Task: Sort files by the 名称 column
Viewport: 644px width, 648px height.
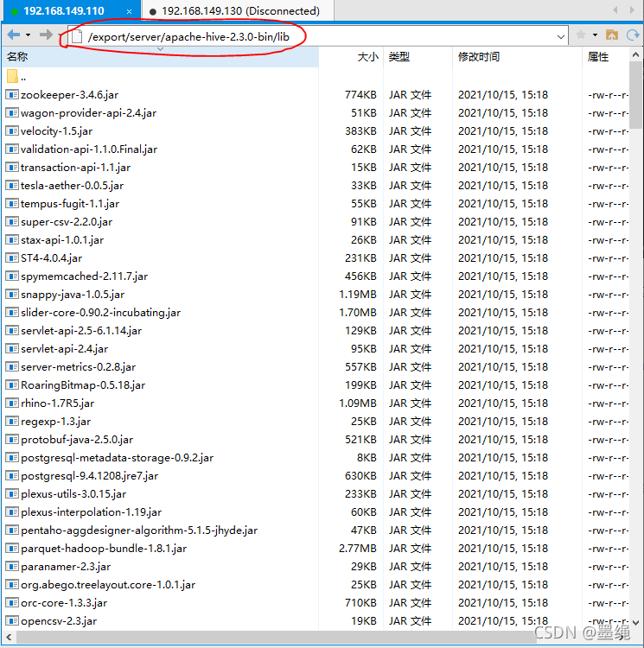Action: click(161, 57)
